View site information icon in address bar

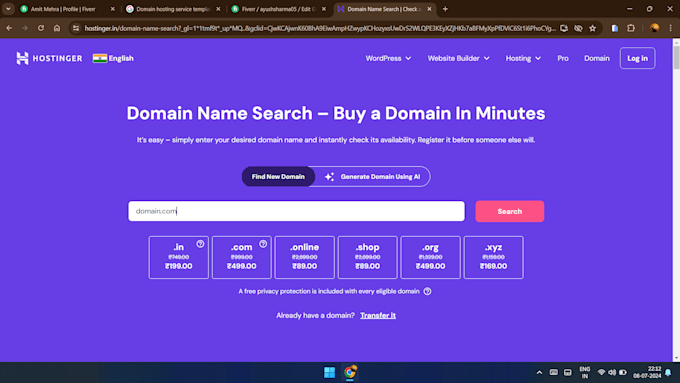point(76,28)
